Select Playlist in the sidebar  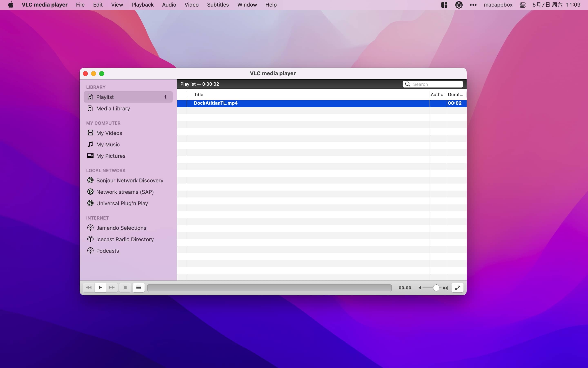click(x=128, y=97)
